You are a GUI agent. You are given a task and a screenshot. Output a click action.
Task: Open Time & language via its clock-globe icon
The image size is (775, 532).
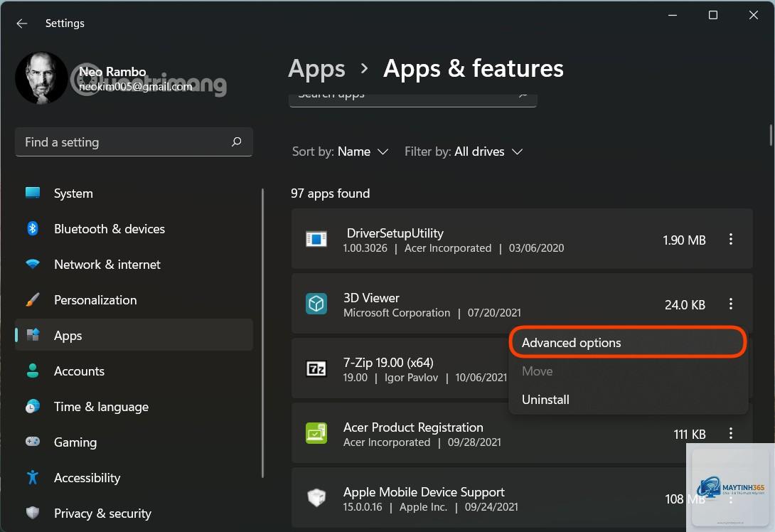click(33, 406)
